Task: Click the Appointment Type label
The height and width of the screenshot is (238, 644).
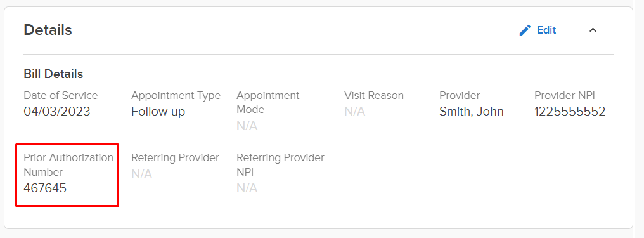Action: coord(176,96)
